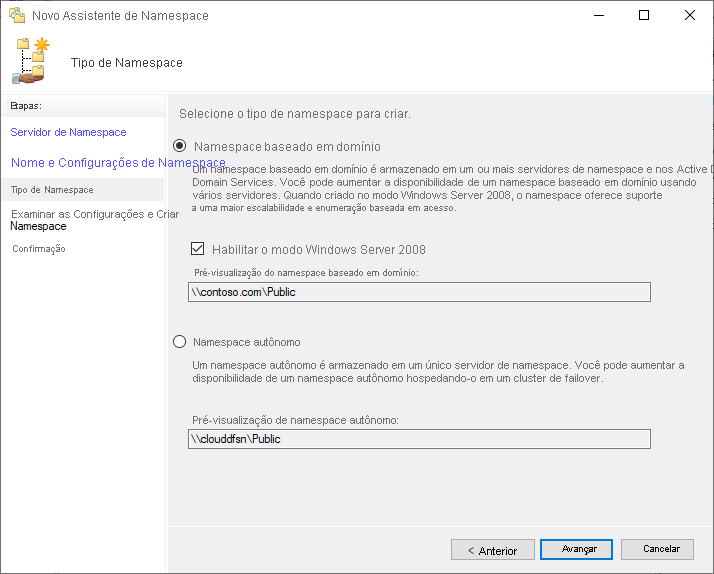Cancel the namespace wizard

657,549
